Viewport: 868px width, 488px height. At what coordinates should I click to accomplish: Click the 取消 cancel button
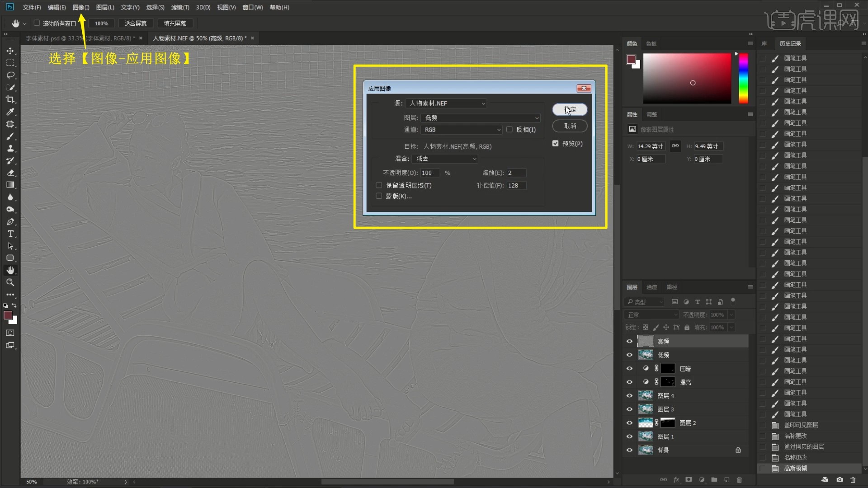[570, 126]
